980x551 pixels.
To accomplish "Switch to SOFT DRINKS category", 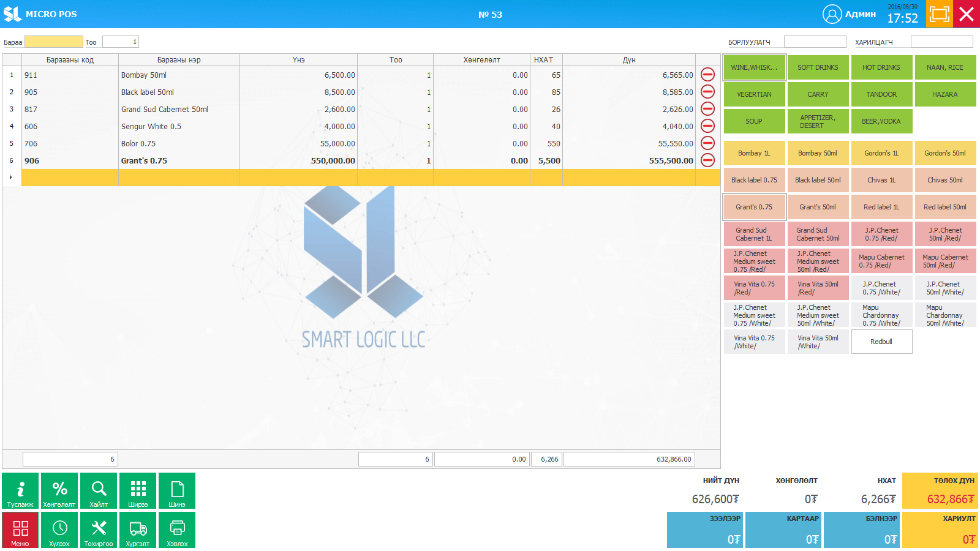I will [x=818, y=67].
